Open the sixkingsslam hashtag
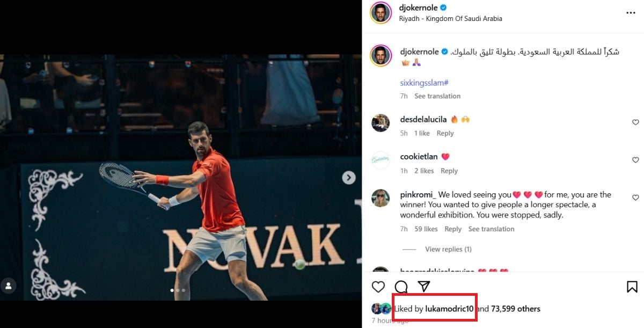Viewport: 644px width, 328px height. click(x=424, y=83)
